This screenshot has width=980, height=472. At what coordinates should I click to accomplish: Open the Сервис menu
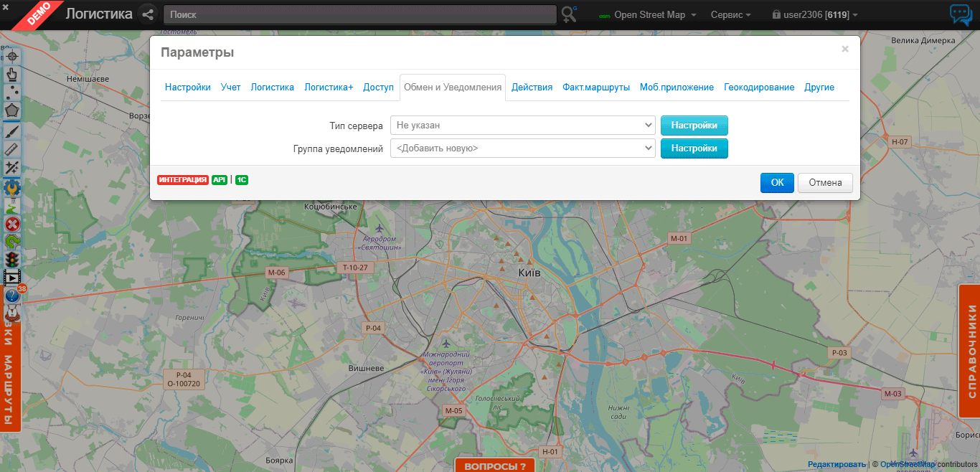point(730,14)
